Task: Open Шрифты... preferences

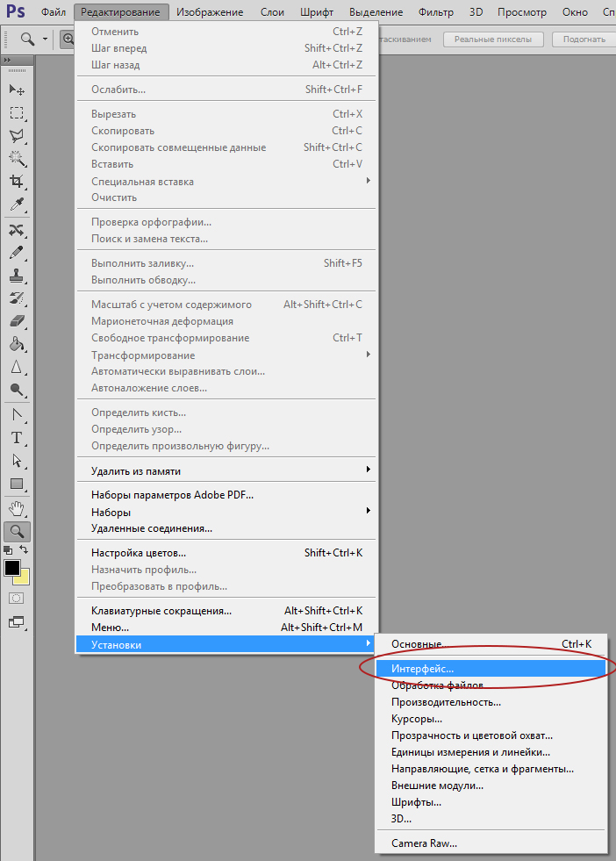Action: coord(491,801)
